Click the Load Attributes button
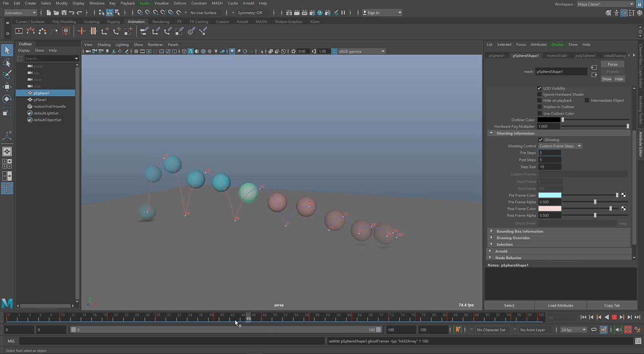Screen dimensions: 644x354 point(560,305)
